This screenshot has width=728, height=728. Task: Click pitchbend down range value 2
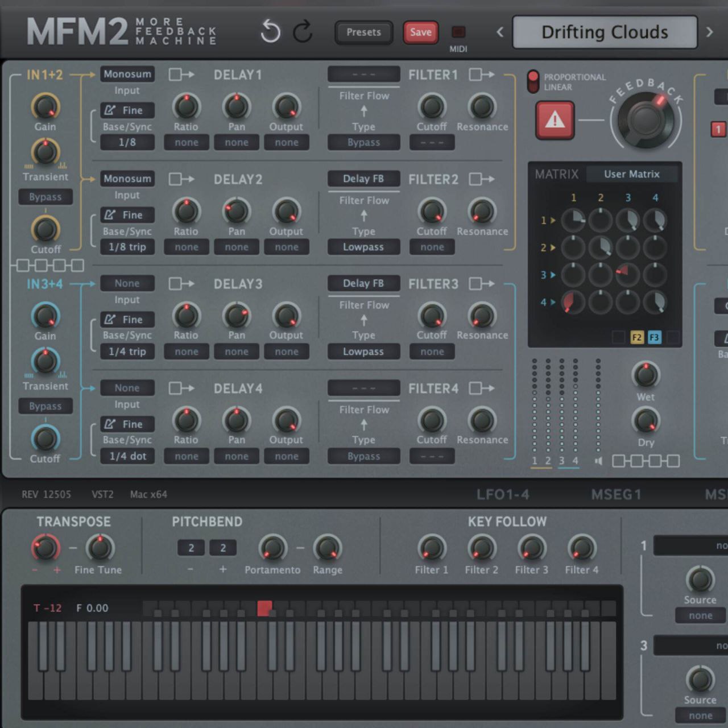191,548
